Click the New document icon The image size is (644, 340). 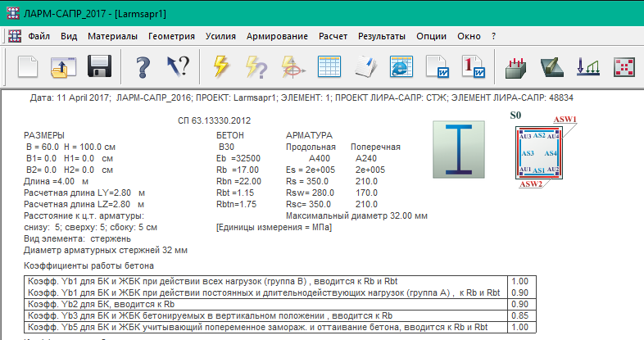click(29, 67)
